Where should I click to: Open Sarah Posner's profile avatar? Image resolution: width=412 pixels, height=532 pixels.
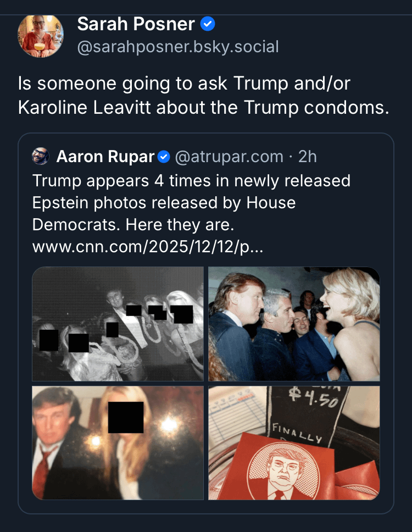pyautogui.click(x=41, y=36)
